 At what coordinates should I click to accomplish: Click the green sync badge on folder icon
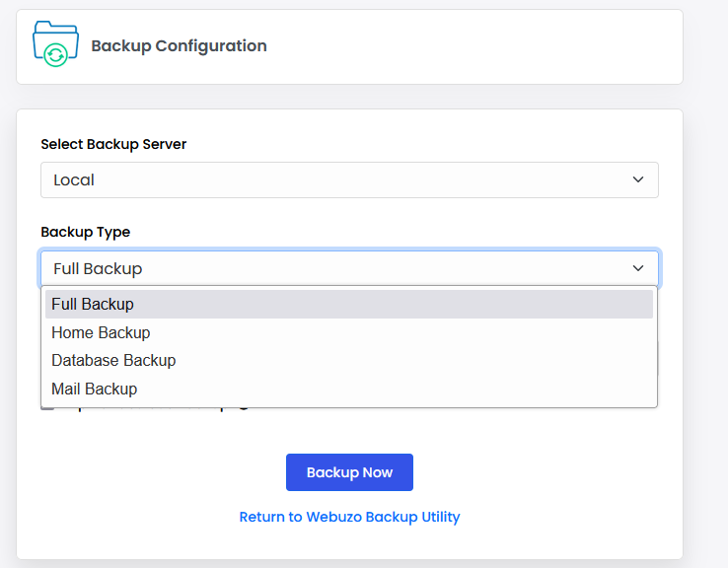tap(56, 55)
